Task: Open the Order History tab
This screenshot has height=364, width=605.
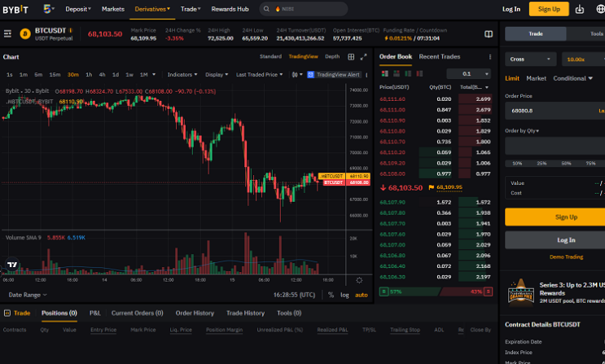Action: coord(195,313)
